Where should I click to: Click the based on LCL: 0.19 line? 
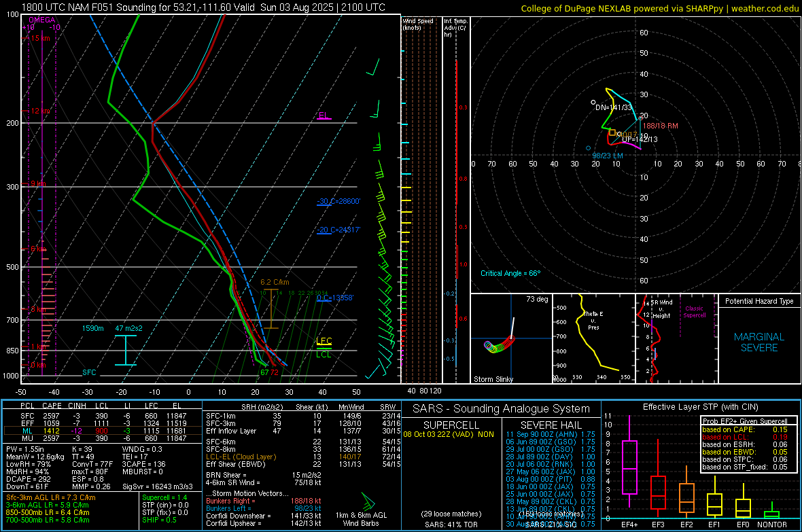click(x=745, y=437)
